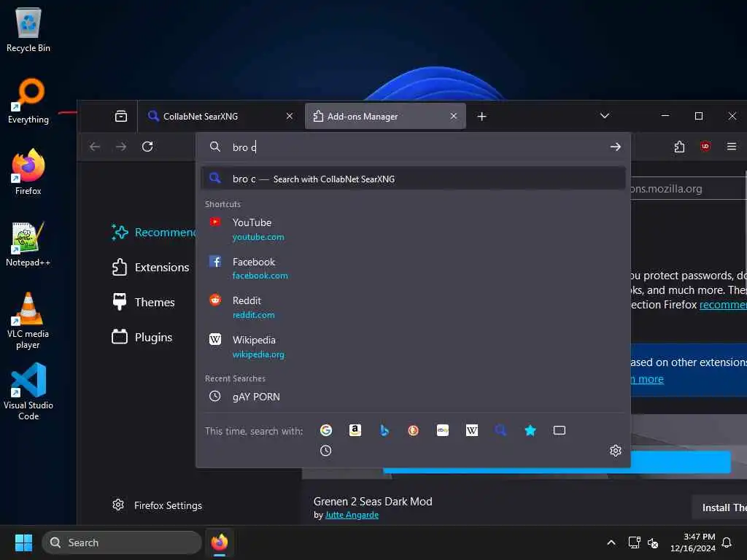Search with DuckDuckGo one-off engine icon

click(414, 430)
